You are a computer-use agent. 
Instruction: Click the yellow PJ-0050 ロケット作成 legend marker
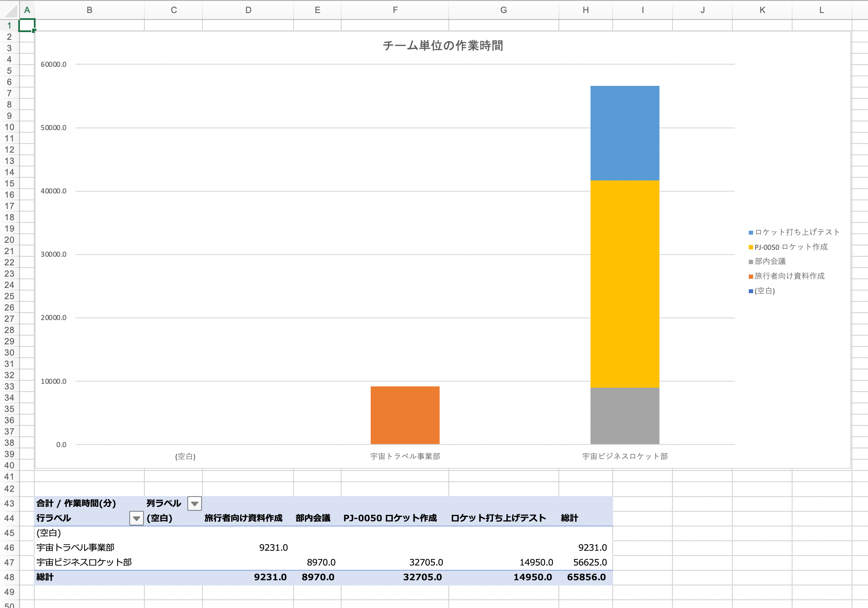click(751, 248)
